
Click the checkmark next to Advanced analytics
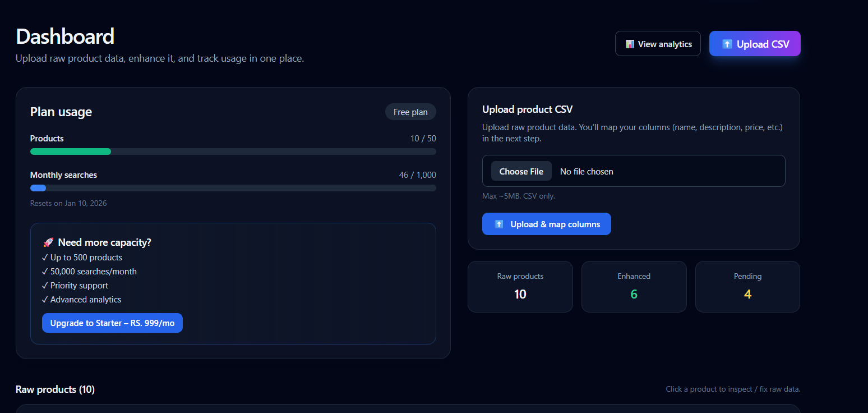(x=45, y=299)
